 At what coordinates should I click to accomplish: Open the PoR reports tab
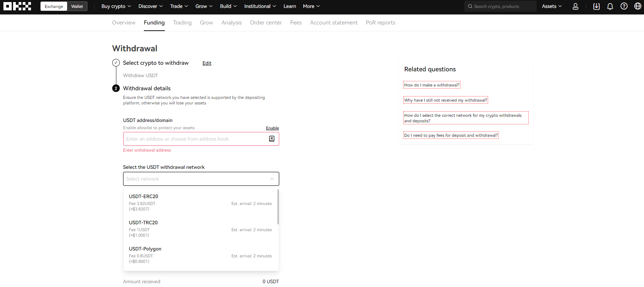[380, 22]
